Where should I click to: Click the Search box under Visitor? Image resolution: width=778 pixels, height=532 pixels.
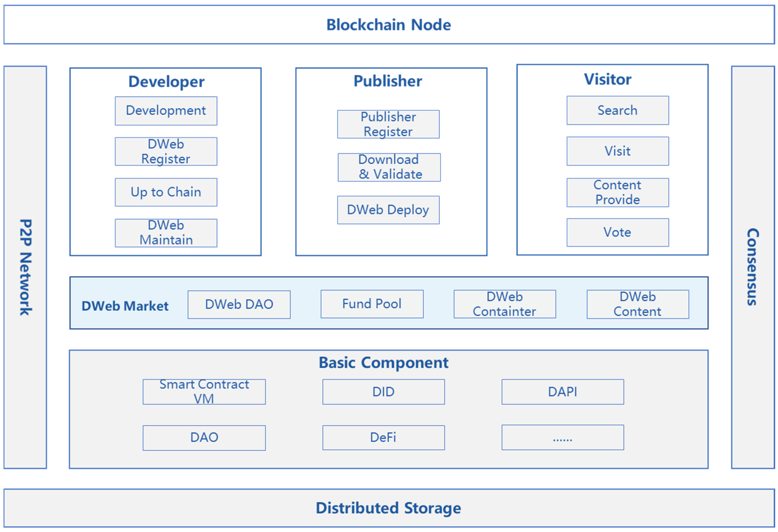618,111
